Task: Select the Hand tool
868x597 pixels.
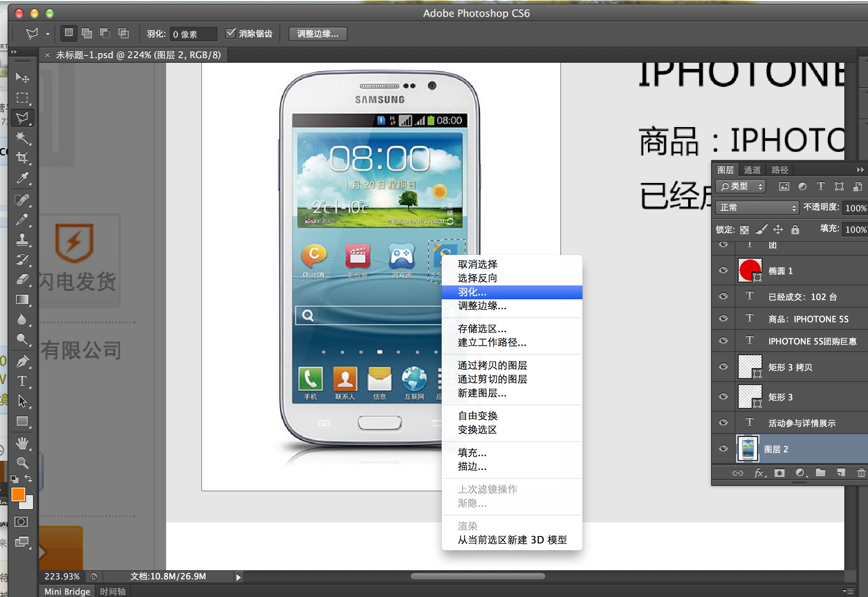Action: [22, 443]
